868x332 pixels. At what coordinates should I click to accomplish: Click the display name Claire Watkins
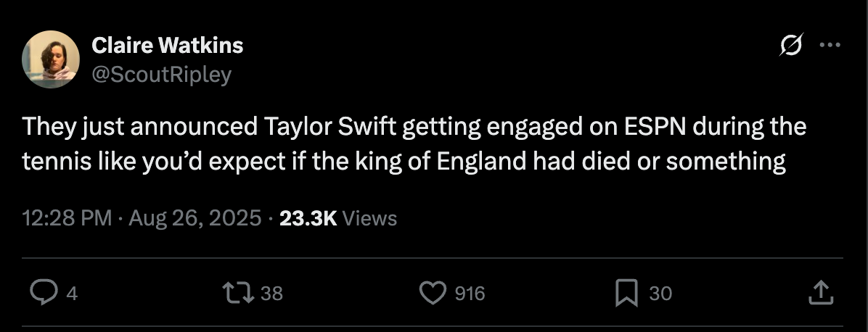click(x=167, y=46)
